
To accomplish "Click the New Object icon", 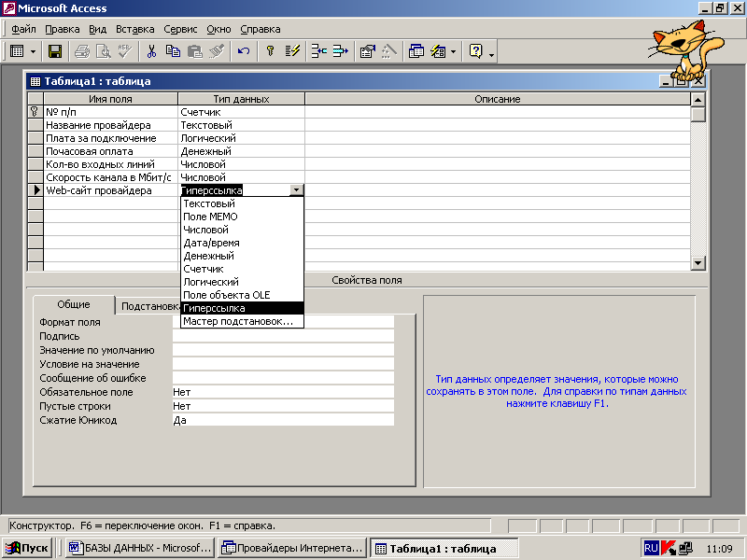I will tap(438, 51).
